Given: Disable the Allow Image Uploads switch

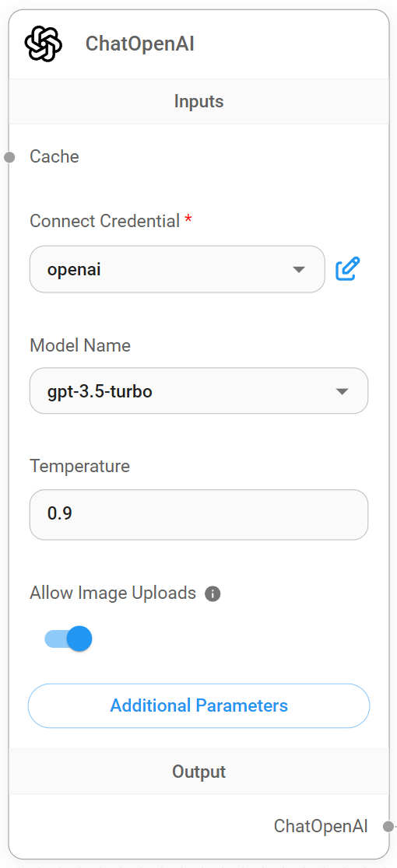Looking at the screenshot, I should pos(69,639).
